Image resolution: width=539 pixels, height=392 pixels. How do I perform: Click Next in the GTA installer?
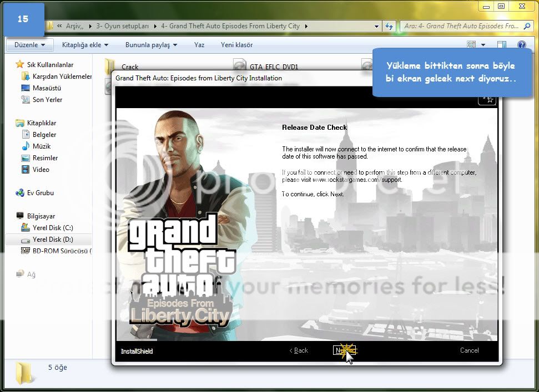click(x=344, y=350)
